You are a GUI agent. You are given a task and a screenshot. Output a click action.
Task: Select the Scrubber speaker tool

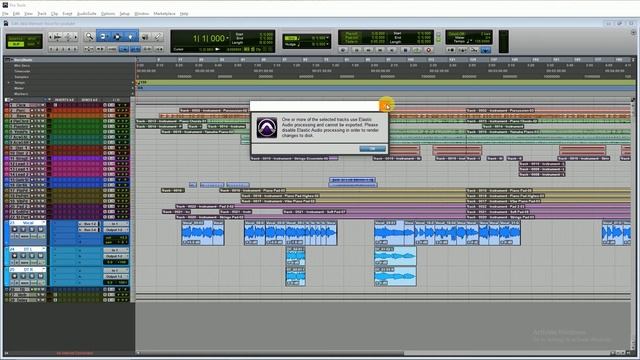click(x=145, y=37)
